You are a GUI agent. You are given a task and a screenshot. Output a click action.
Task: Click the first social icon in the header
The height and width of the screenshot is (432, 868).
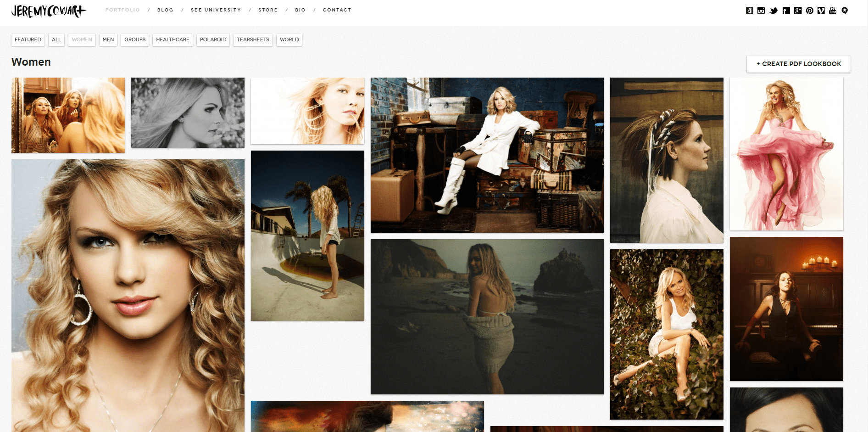point(749,11)
